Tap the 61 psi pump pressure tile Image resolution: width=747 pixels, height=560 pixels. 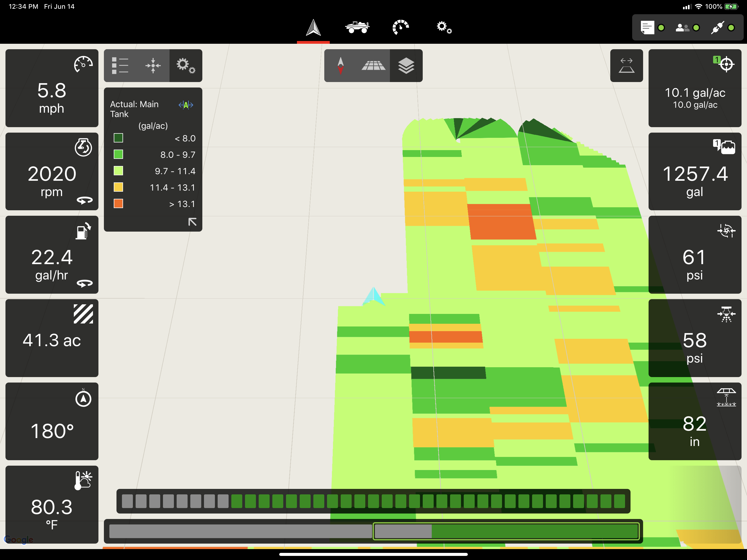coord(695,255)
